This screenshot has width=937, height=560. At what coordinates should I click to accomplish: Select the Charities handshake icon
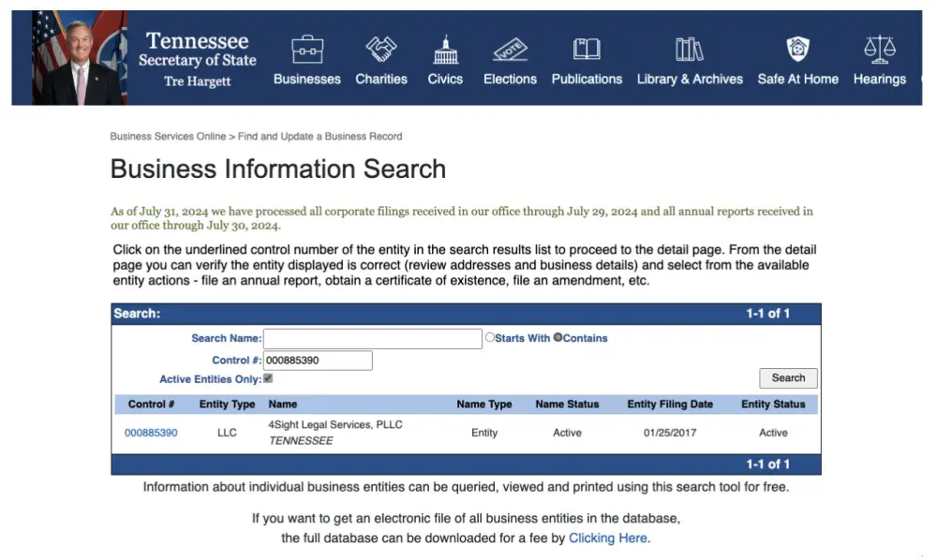(x=381, y=49)
